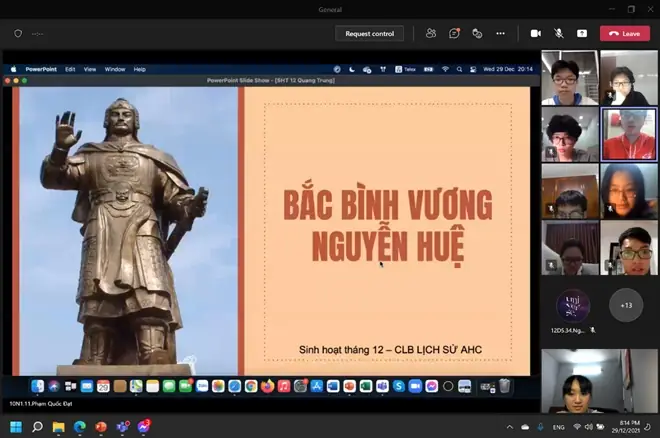Click the Mac Wi-Fi status icon
The height and width of the screenshot is (438, 660).
point(445,69)
